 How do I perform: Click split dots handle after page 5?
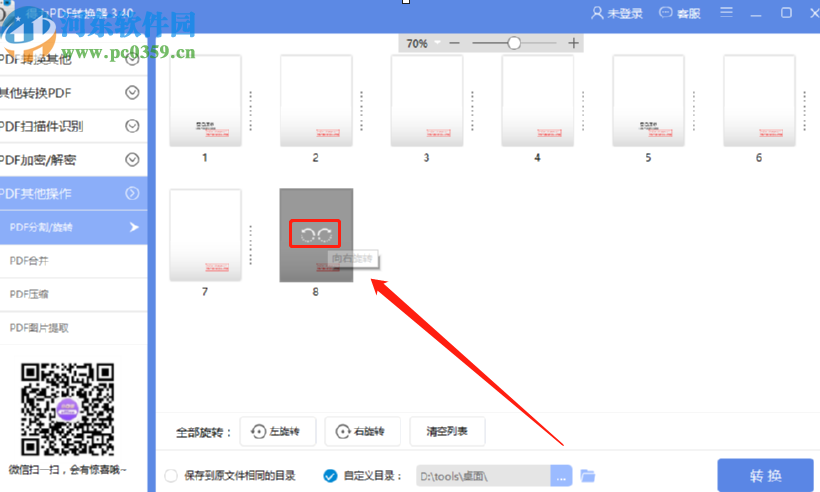click(x=694, y=111)
